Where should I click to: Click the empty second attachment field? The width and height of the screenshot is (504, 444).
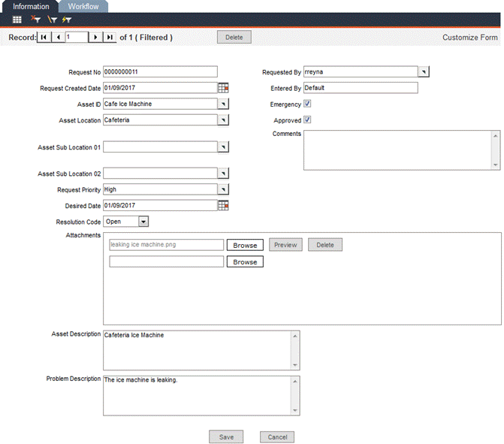coord(166,261)
